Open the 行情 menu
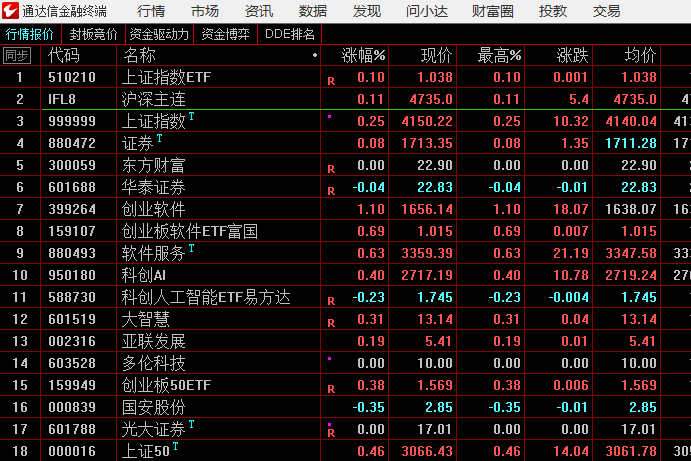 [151, 11]
